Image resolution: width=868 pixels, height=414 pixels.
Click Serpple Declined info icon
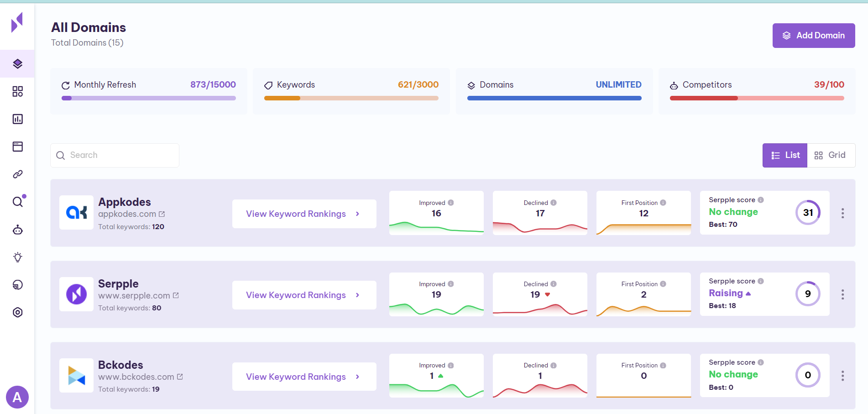click(553, 284)
